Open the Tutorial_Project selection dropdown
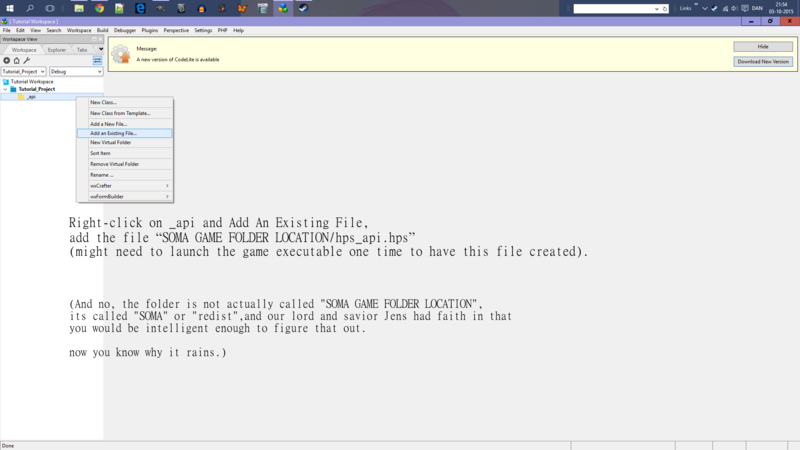The image size is (800, 450). pyautogui.click(x=23, y=72)
